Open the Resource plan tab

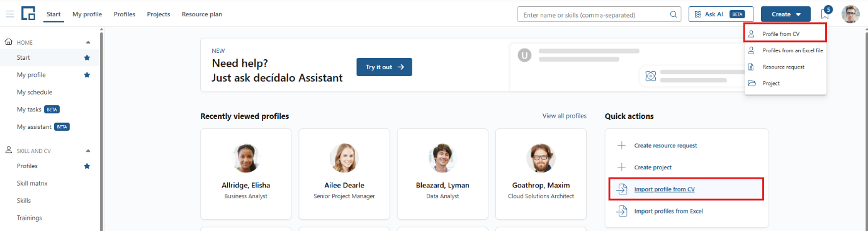tap(202, 14)
